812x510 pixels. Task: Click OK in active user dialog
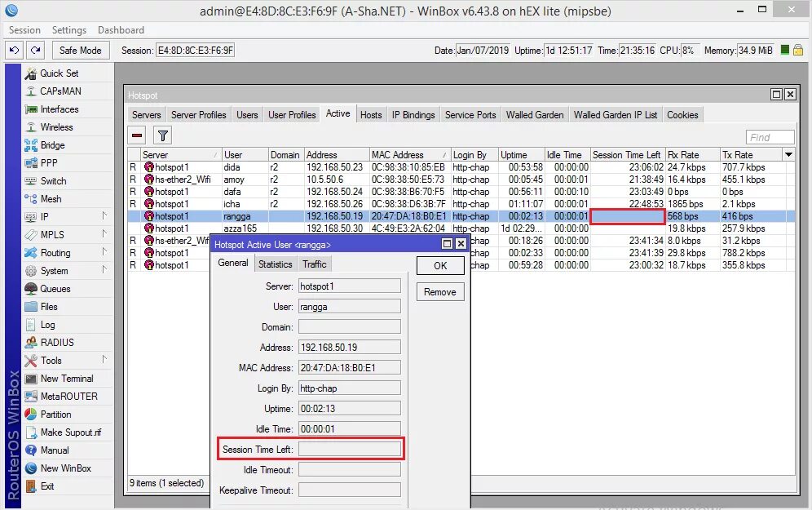(440, 266)
